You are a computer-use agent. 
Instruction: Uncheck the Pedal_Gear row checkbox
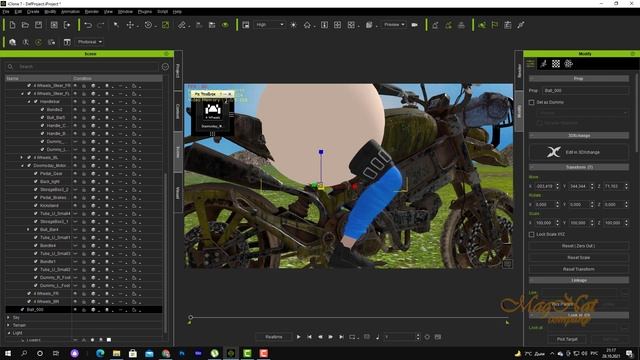pyautogui.click(x=36, y=173)
